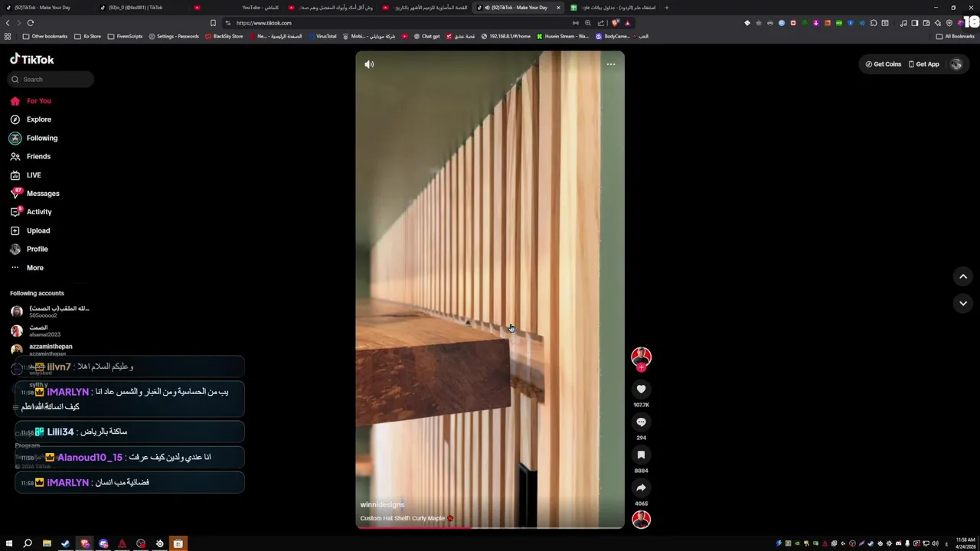The width and height of the screenshot is (980, 551).
Task: Open the VirusTotal bookmark
Action: (x=322, y=36)
